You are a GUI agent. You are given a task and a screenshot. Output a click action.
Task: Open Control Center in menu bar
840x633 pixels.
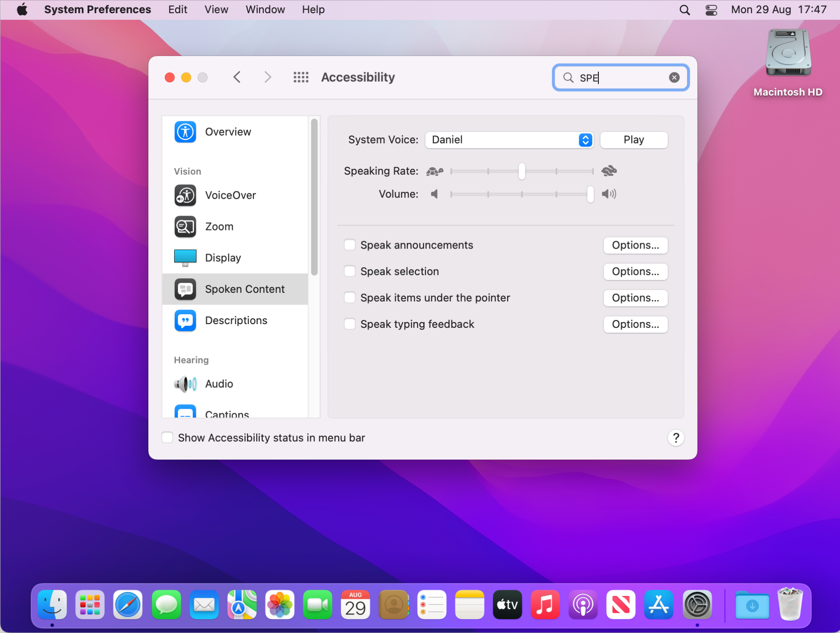(711, 10)
